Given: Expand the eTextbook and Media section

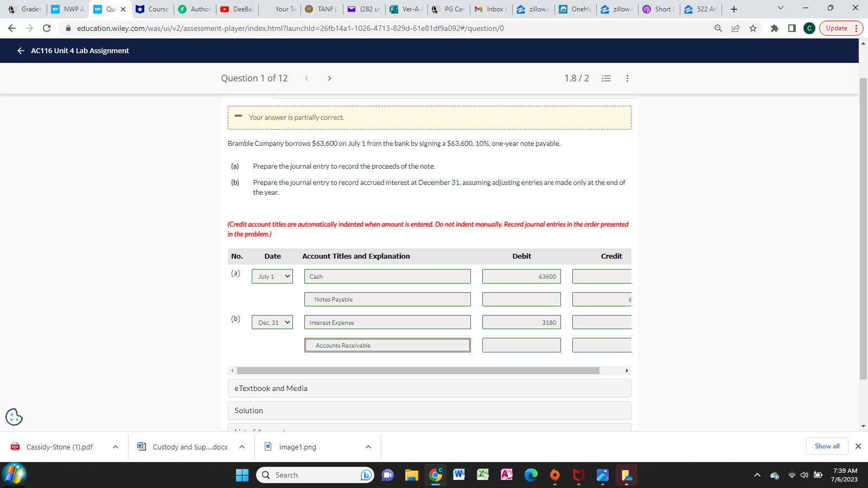Looking at the screenshot, I should 429,388.
